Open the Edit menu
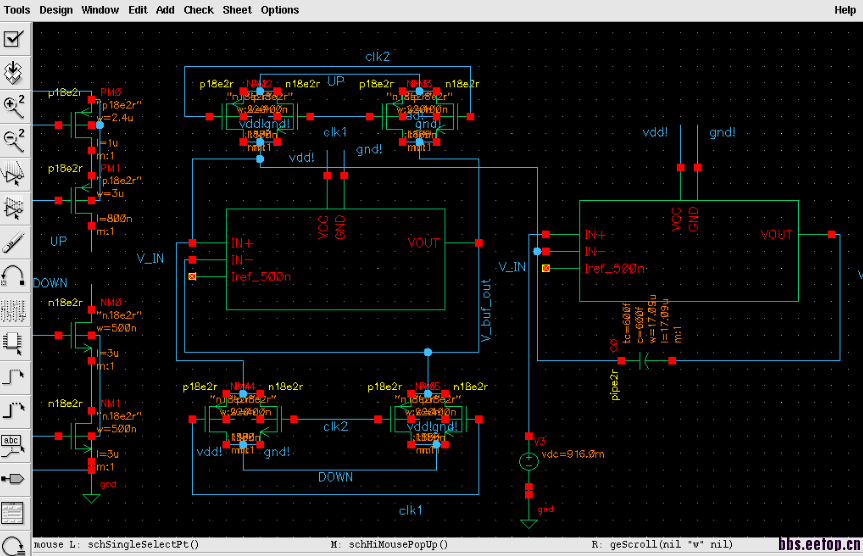Viewport: 863px width, 556px height. (x=138, y=10)
